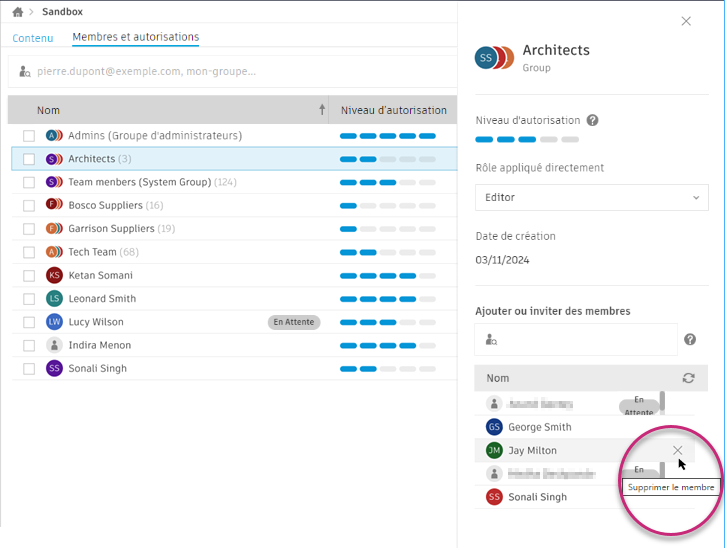The image size is (725, 548).
Task: Click the Sandbox breadcrumb link
Action: (62, 12)
